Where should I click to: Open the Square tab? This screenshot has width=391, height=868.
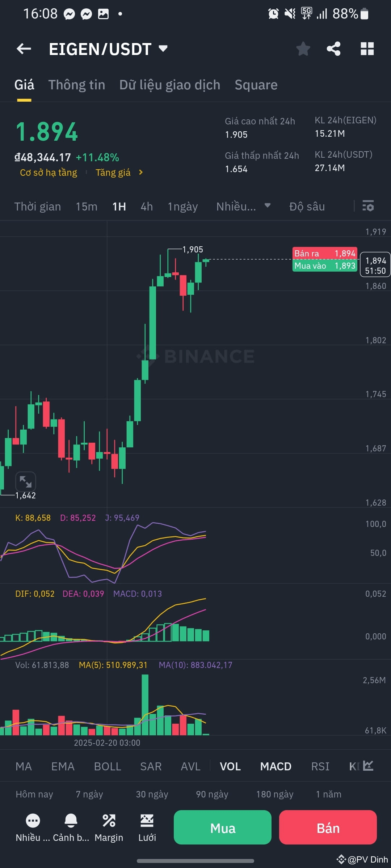tap(256, 85)
